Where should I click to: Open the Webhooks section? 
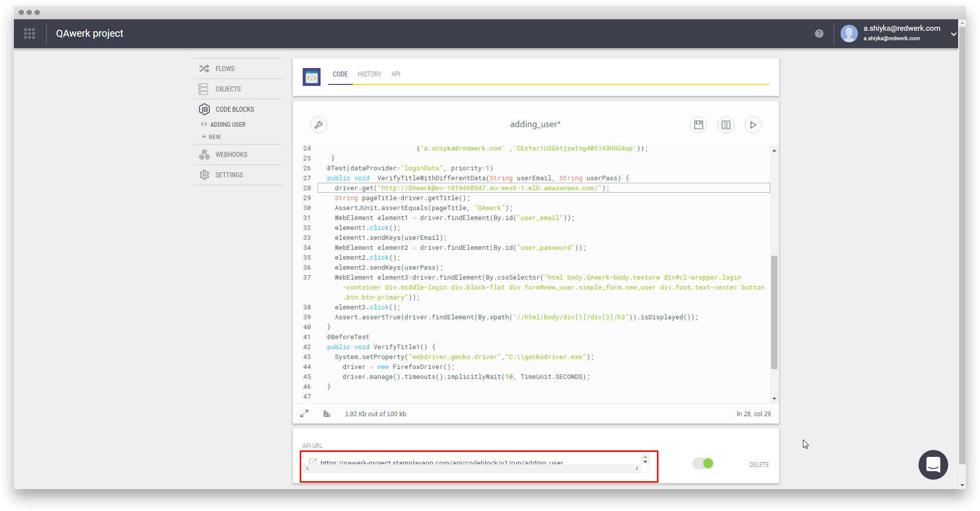click(x=238, y=154)
